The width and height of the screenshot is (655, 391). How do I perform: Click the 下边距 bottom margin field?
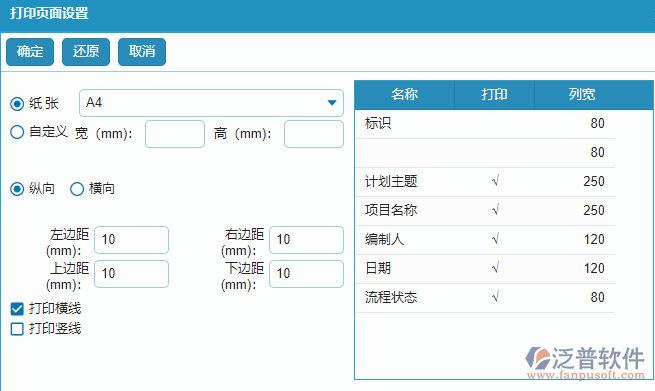(x=307, y=274)
